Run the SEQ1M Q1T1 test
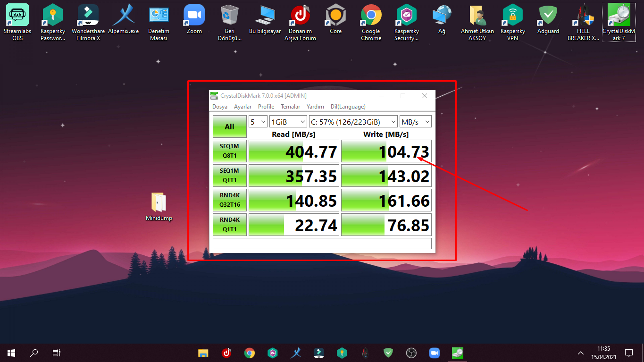 point(230,176)
